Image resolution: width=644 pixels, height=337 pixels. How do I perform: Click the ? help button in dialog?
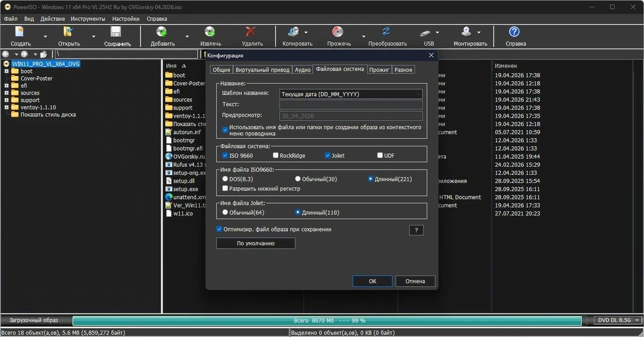click(416, 230)
